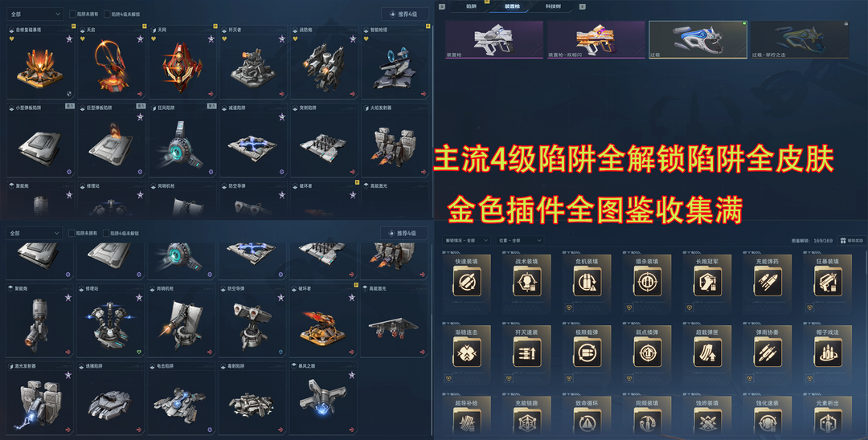Expand the 全部 filter in upper trap list

coord(35,14)
